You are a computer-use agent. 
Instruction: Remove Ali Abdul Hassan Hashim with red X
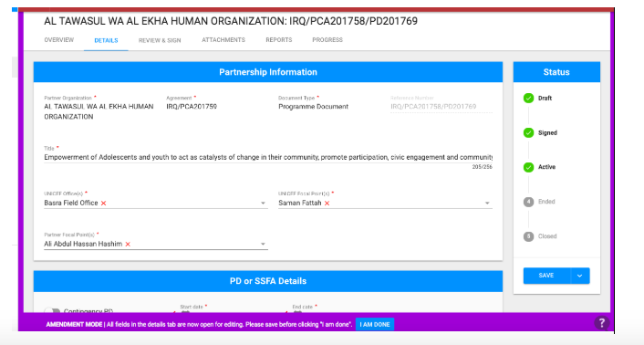click(x=128, y=245)
